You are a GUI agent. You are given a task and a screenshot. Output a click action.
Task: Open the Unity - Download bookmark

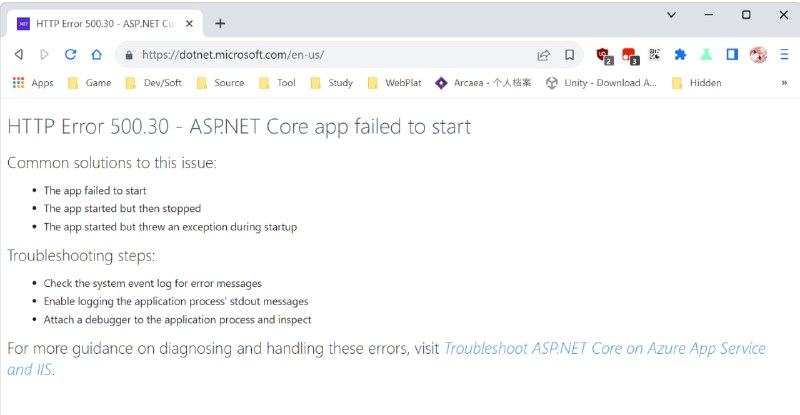pyautogui.click(x=601, y=83)
